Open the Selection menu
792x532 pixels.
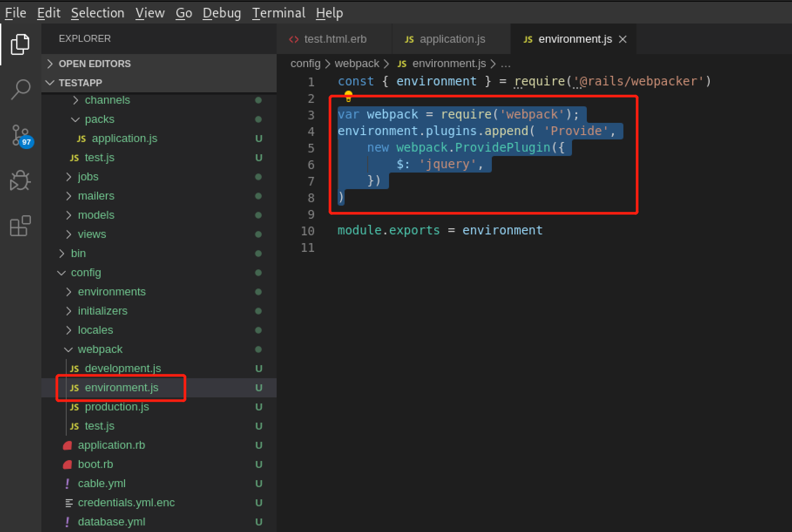98,13
